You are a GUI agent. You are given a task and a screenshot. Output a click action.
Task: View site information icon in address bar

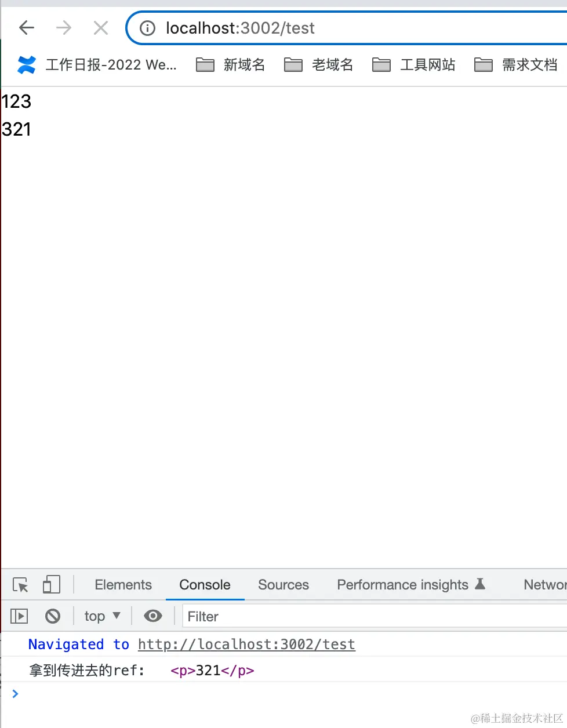[x=148, y=28]
